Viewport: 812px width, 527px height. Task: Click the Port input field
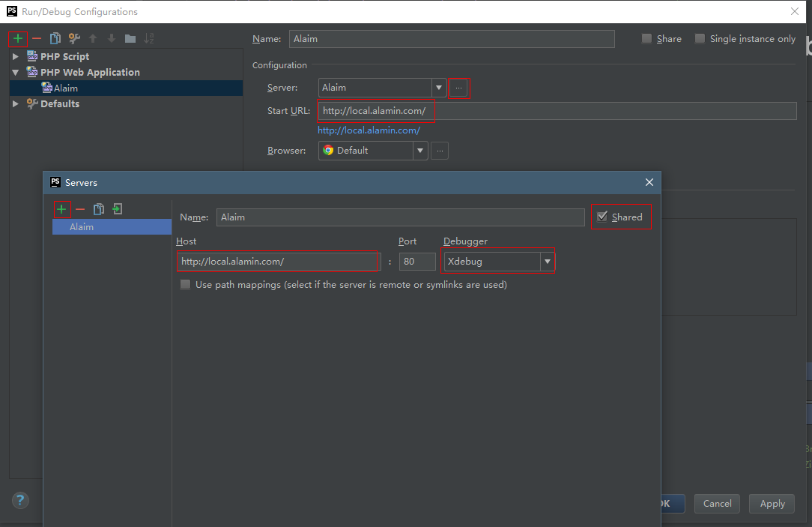pos(417,262)
